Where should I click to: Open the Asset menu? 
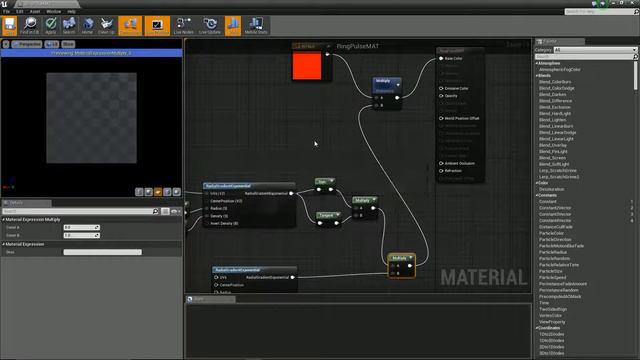coord(35,11)
